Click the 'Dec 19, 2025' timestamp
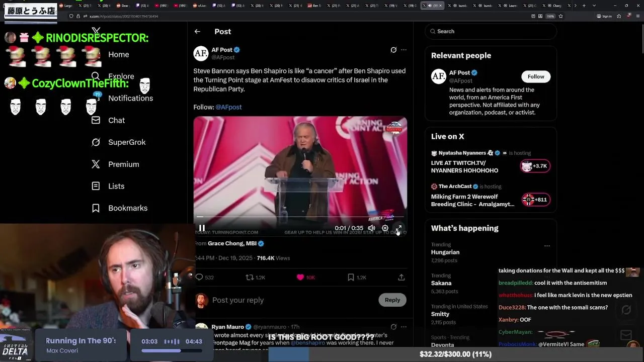This screenshot has width=644, height=362. [x=235, y=258]
